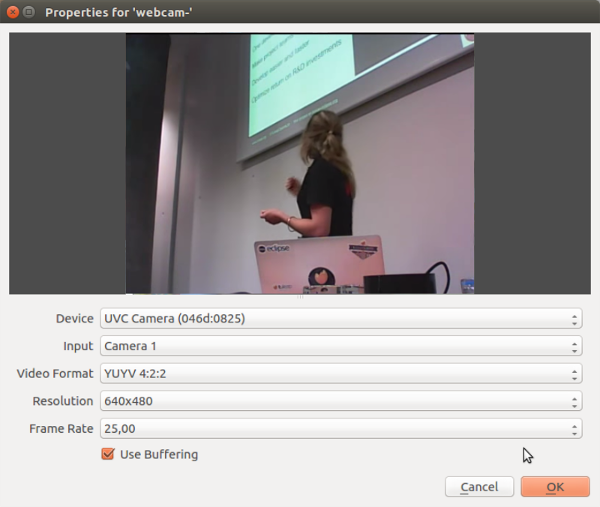This screenshot has height=507, width=600.
Task: Click the arrow icon on the Input combo box
Action: [574, 347]
